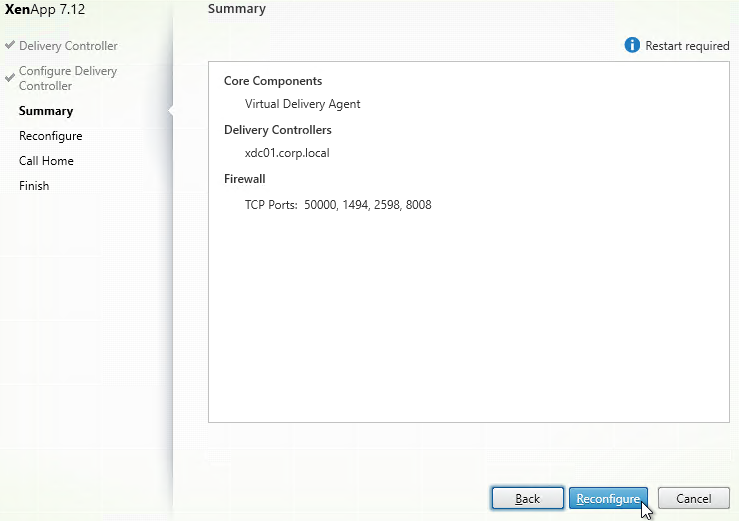This screenshot has height=521, width=739.
Task: Select the Finish step
Action: click(34, 186)
